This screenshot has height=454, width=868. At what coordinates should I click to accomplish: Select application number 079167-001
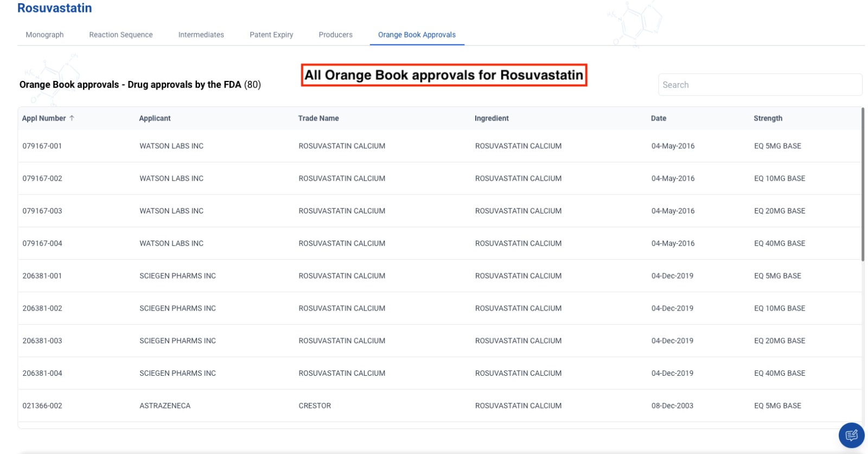(x=42, y=146)
